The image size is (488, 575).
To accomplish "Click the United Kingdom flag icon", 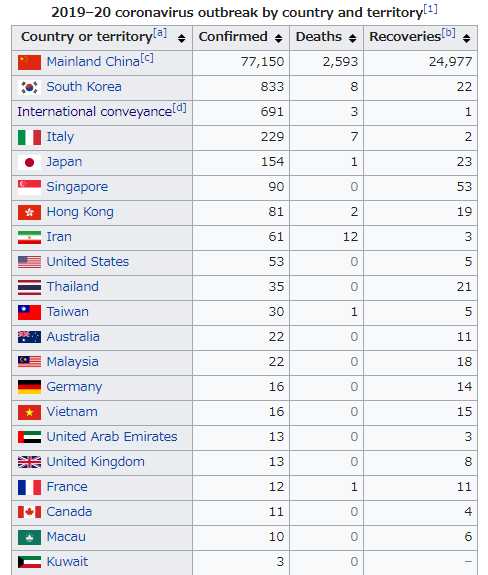I will point(29,462).
